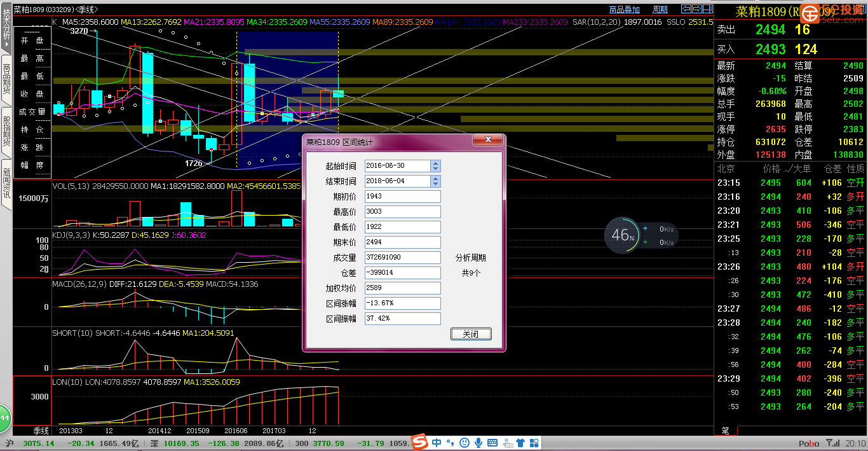Click the 性质 column header in trade list
The height and width of the screenshot is (451, 868).
855,169
